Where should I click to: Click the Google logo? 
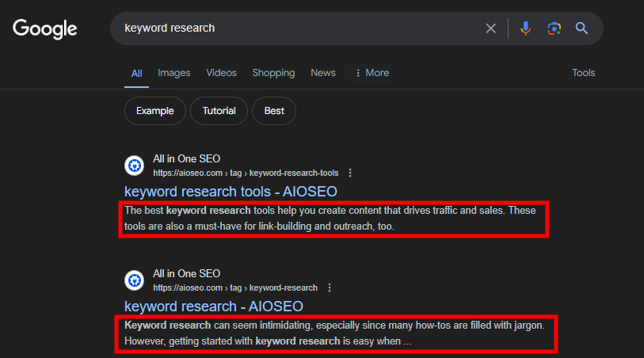point(45,29)
